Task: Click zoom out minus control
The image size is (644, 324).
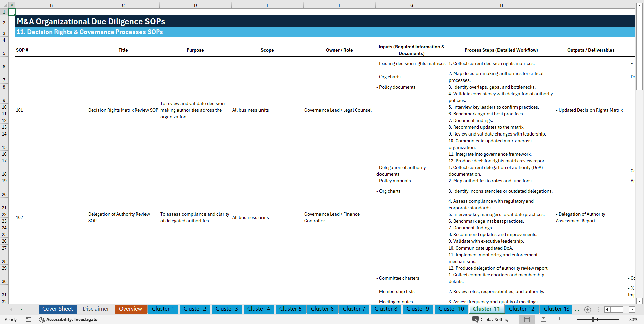Action: 573,319
